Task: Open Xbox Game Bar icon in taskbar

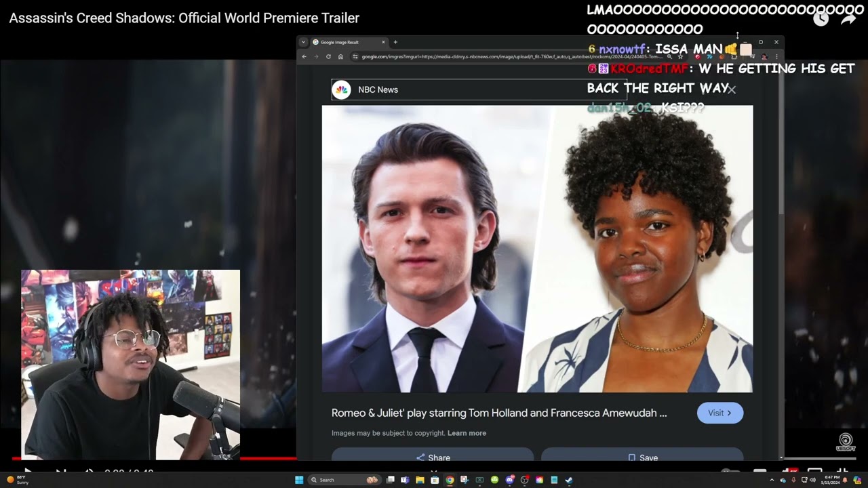Action: [479, 480]
